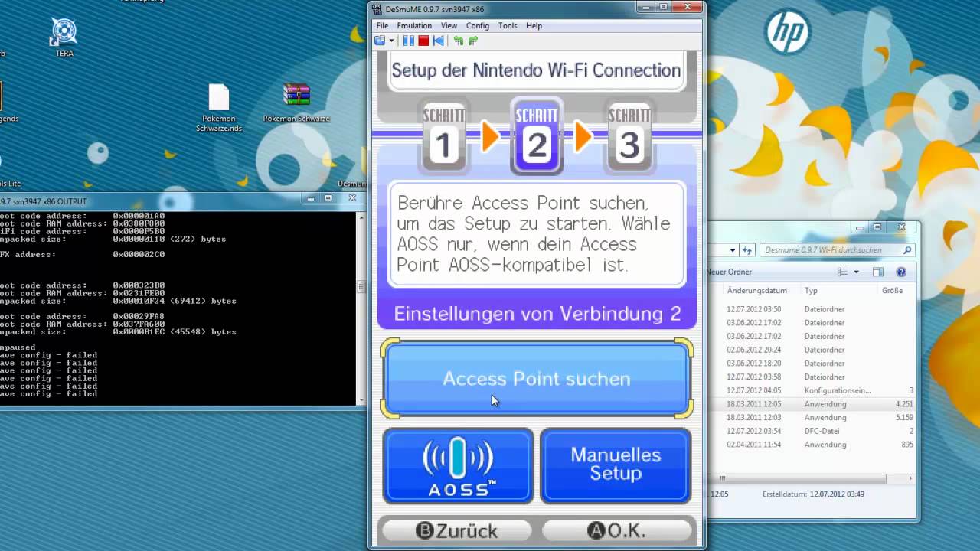Click the Explorer search magnifier icon

907,249
